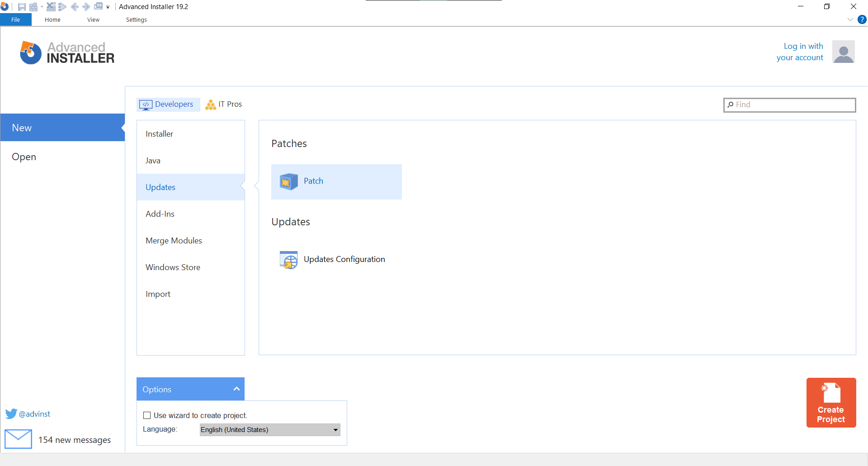Open the 154 new messages link

coord(75,440)
